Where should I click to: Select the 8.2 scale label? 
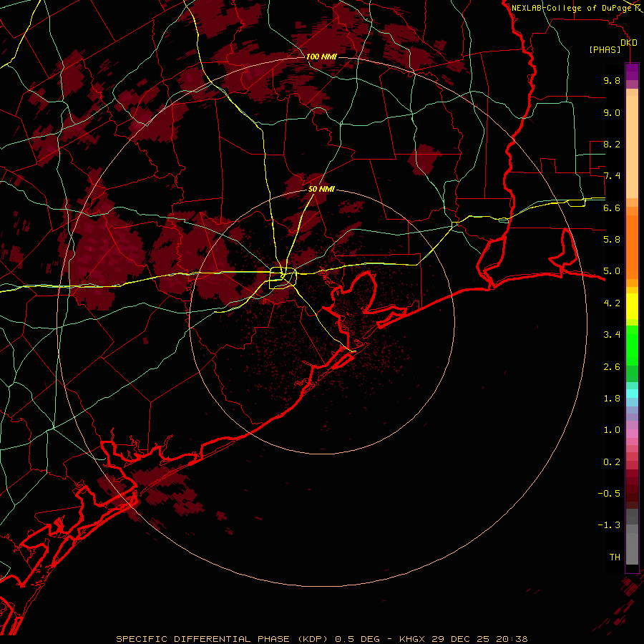coord(612,144)
